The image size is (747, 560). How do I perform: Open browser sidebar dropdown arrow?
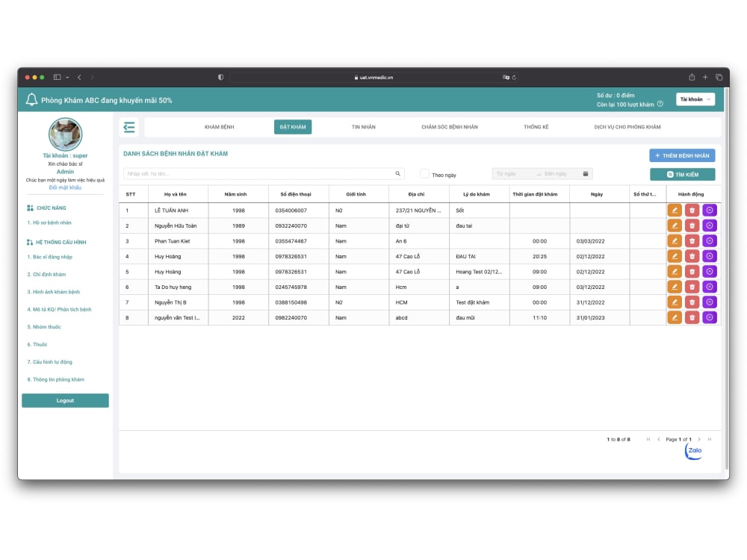pos(68,77)
